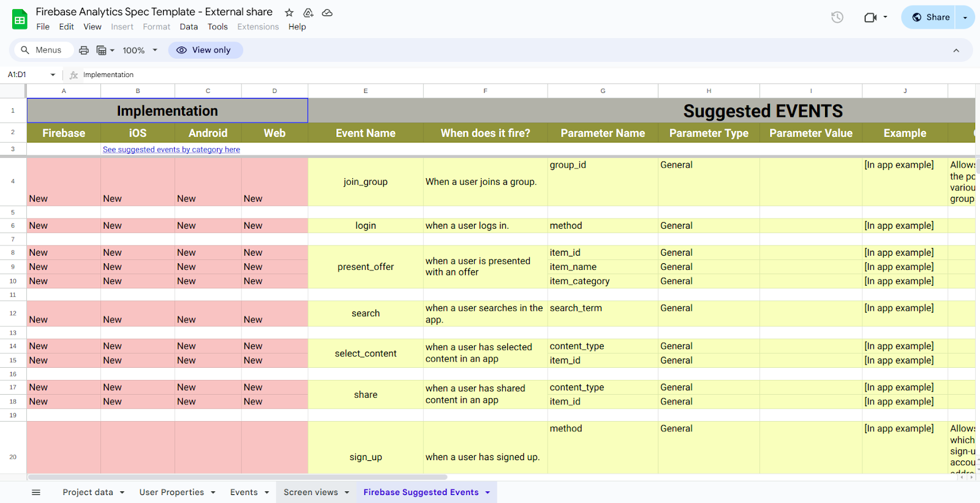Star this spreadsheet
This screenshot has width=980, height=503.
tap(289, 12)
